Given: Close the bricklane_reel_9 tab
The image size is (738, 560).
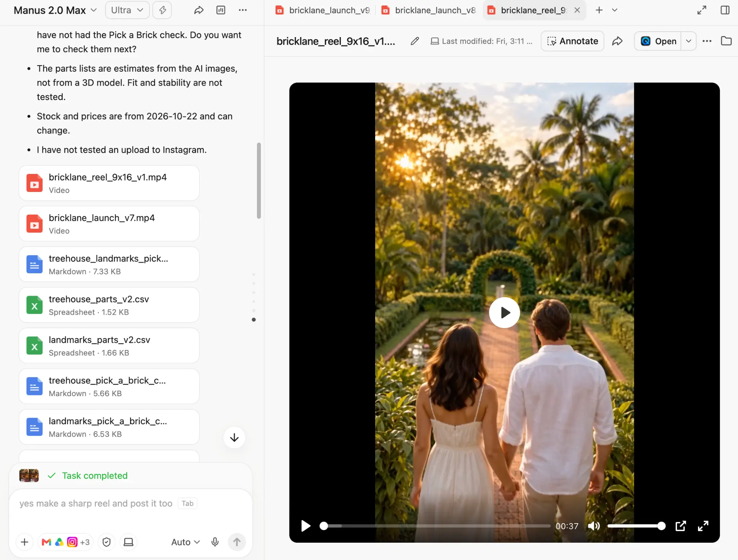Looking at the screenshot, I should click(x=577, y=10).
